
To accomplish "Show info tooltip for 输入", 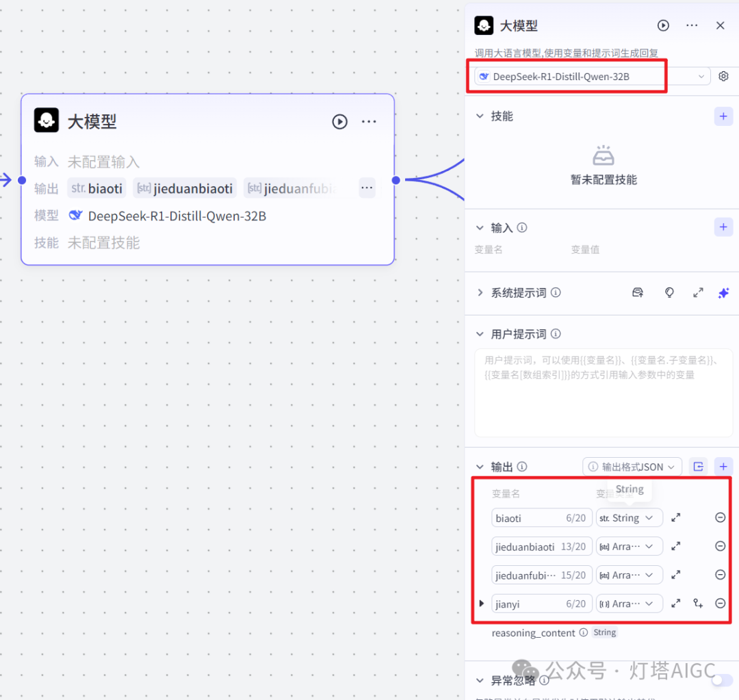I will (521, 228).
